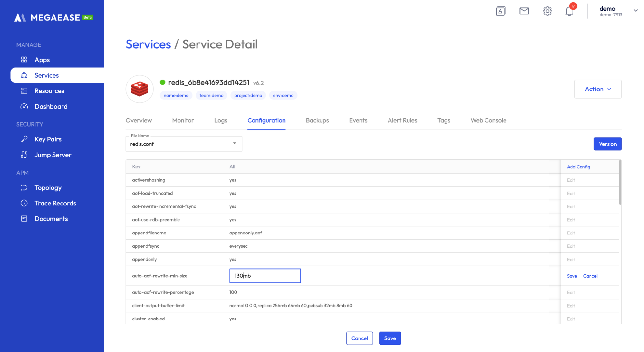Open the Action dropdown
The width and height of the screenshot is (644, 352).
coord(598,89)
